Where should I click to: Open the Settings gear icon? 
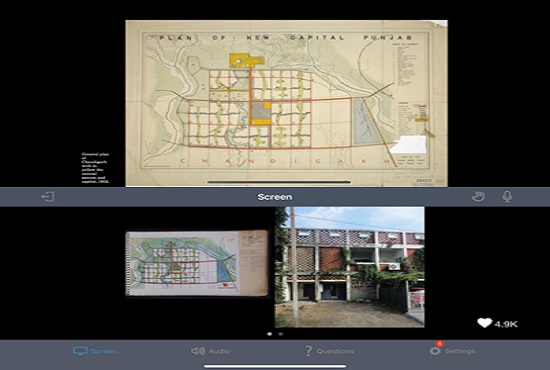click(x=435, y=351)
